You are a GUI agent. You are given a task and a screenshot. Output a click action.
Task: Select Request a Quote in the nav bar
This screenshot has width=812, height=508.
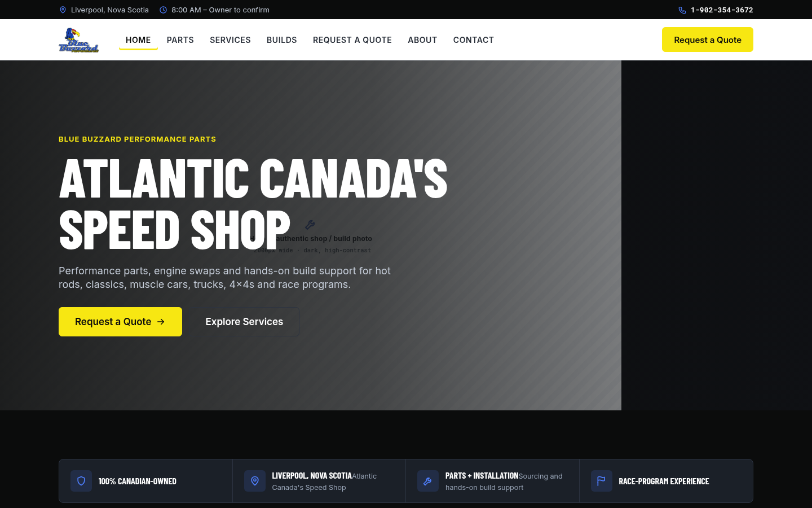(352, 40)
